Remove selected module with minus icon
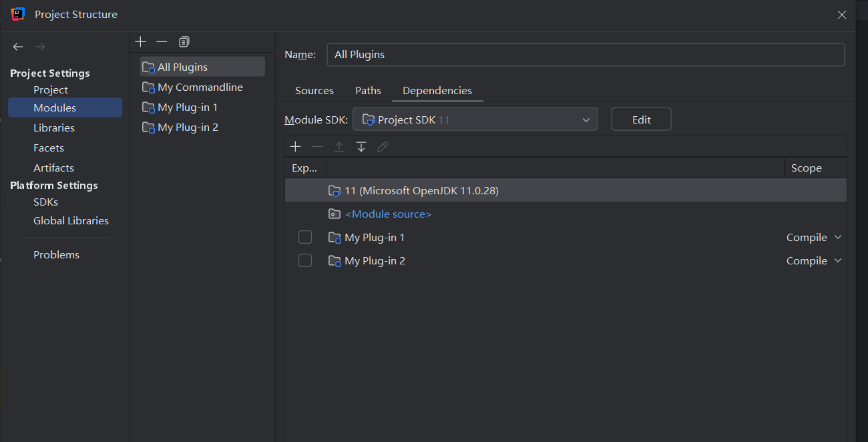The image size is (868, 442). [x=162, y=42]
